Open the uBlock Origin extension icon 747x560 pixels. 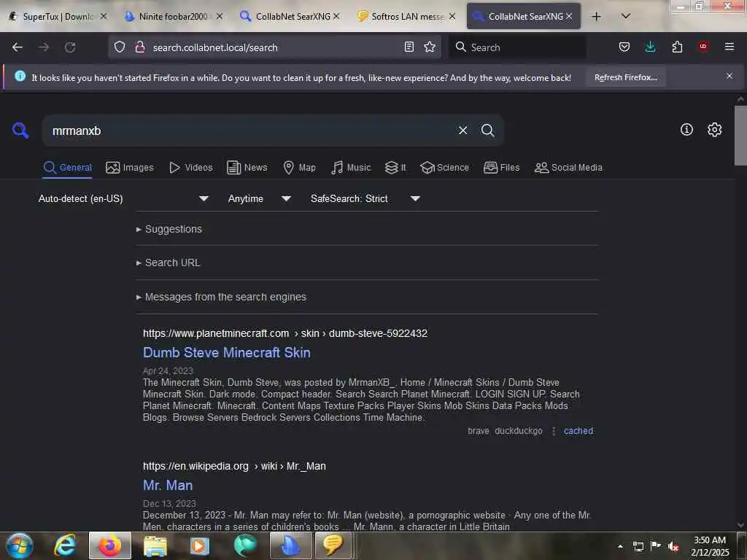(x=703, y=47)
